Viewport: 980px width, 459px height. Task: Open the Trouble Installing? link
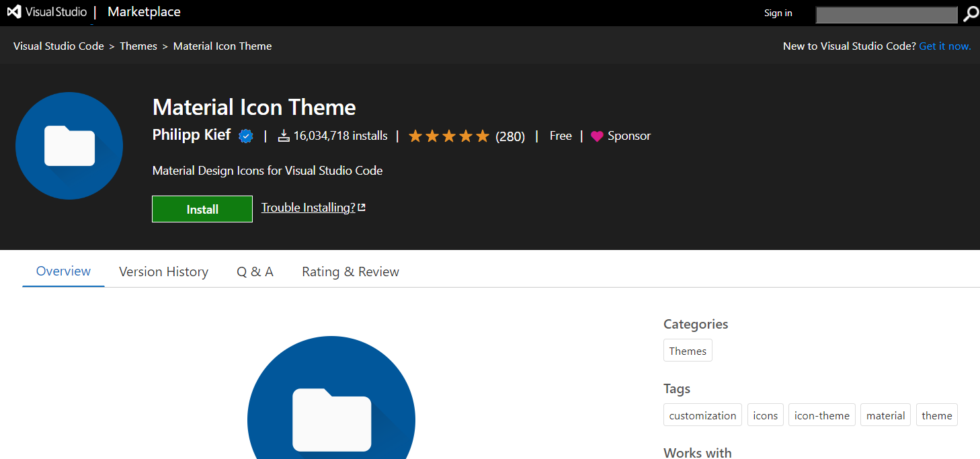point(308,208)
